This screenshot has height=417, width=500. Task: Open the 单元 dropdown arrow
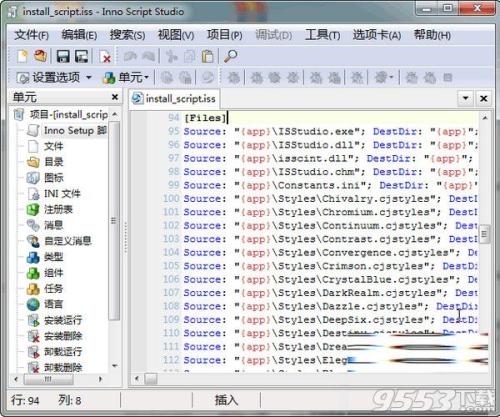(146, 78)
